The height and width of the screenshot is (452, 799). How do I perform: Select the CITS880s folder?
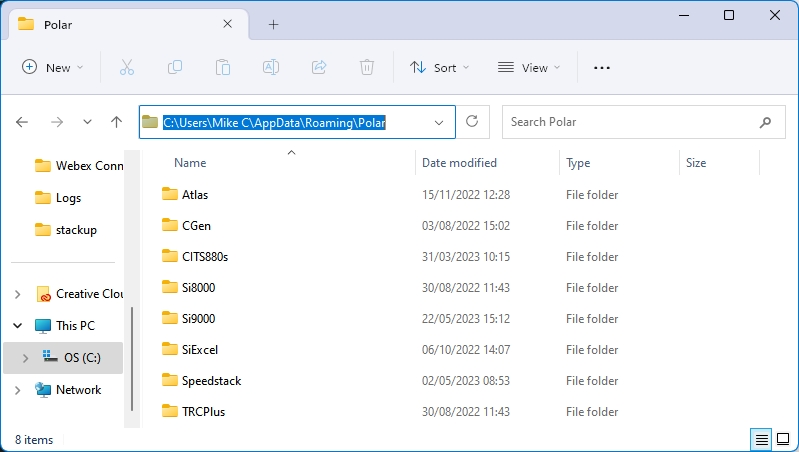(195, 256)
